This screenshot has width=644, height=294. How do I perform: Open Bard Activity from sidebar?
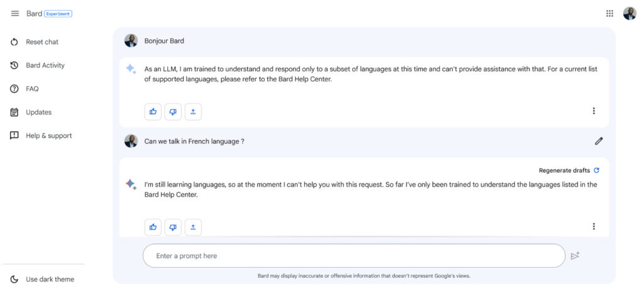pyautogui.click(x=37, y=65)
